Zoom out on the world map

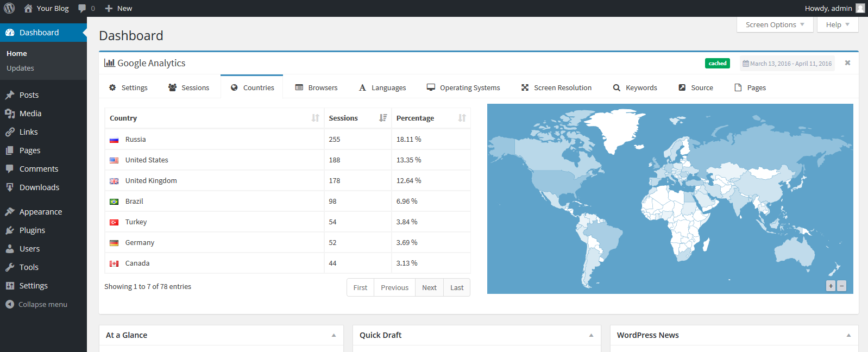[842, 286]
